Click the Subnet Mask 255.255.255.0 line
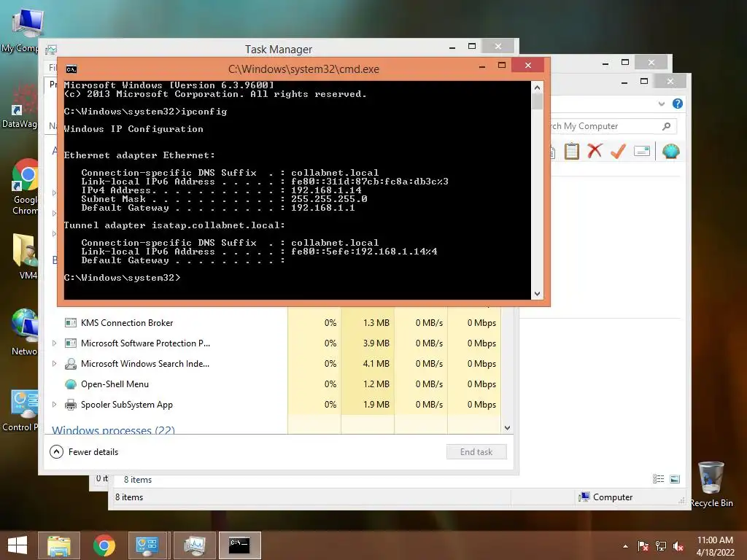This screenshot has height=560, width=747. point(224,199)
